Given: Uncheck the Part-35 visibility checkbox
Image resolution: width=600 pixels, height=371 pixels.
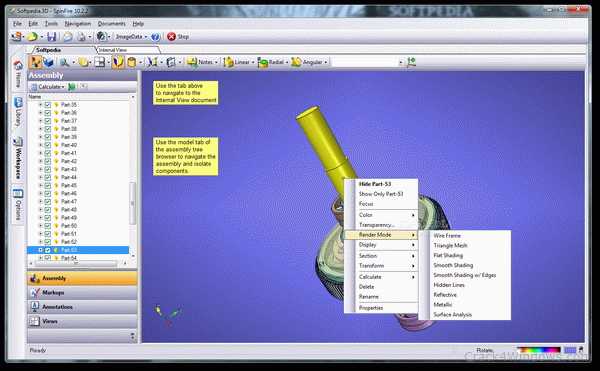Looking at the screenshot, I should point(48,105).
